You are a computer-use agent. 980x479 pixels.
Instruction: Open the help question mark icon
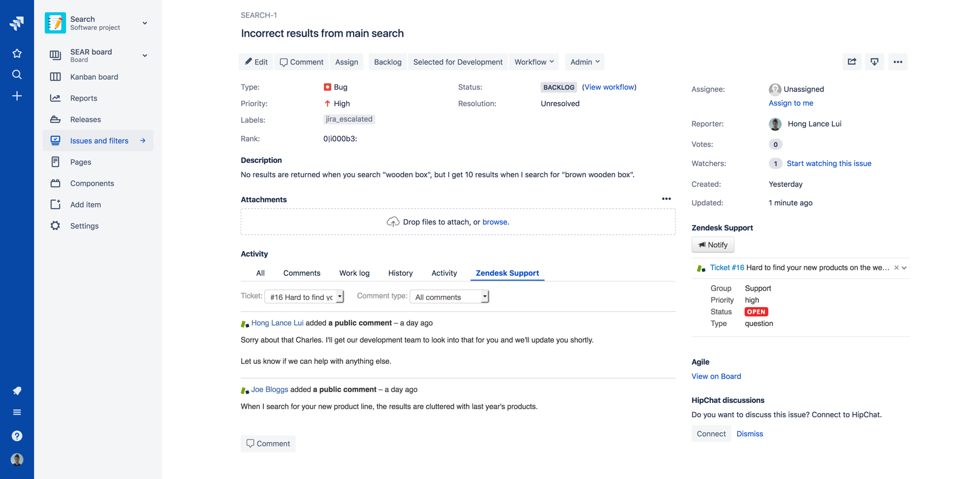coord(17,436)
